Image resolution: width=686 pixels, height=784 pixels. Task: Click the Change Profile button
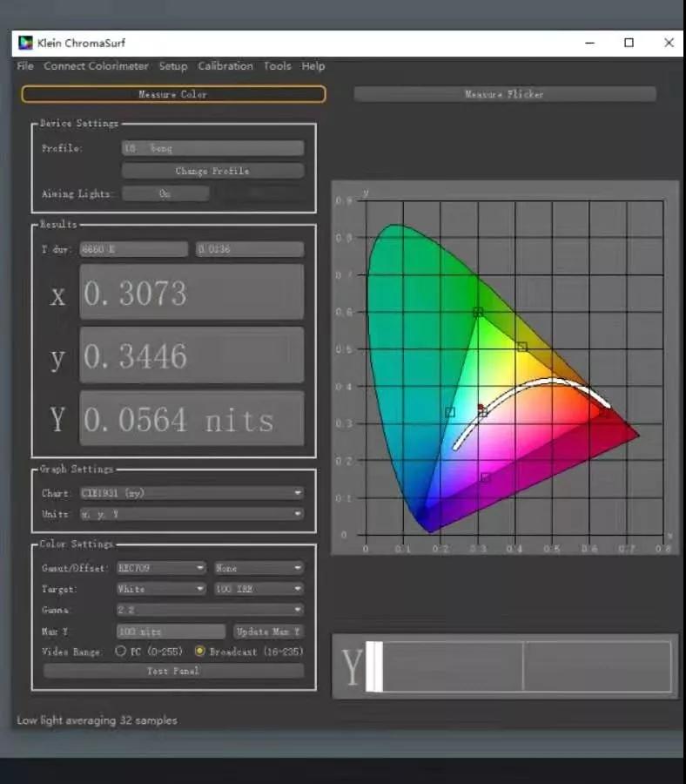click(212, 171)
